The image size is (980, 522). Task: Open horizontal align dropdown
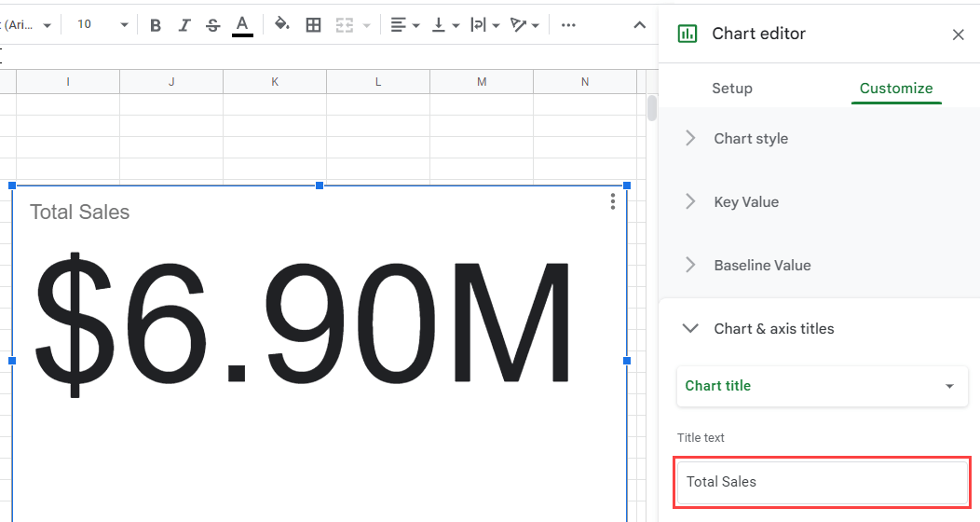click(404, 25)
